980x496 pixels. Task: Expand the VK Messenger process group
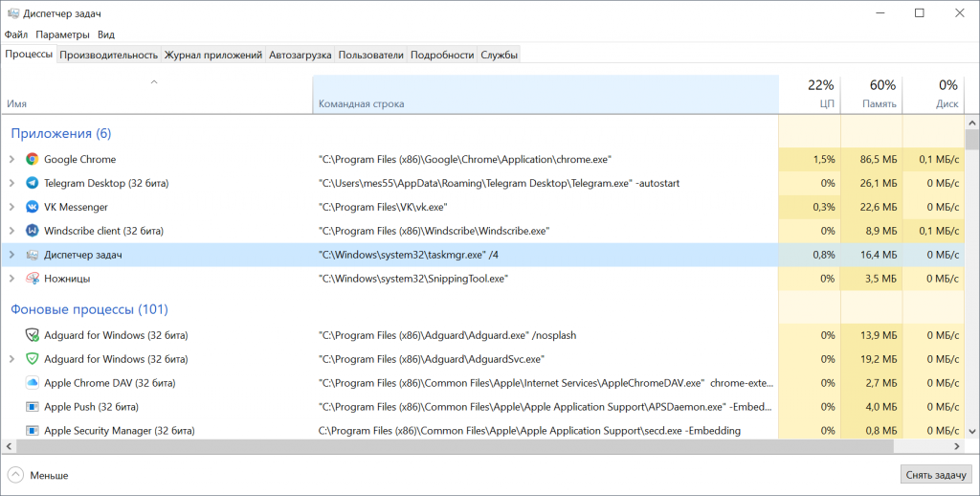tap(11, 207)
